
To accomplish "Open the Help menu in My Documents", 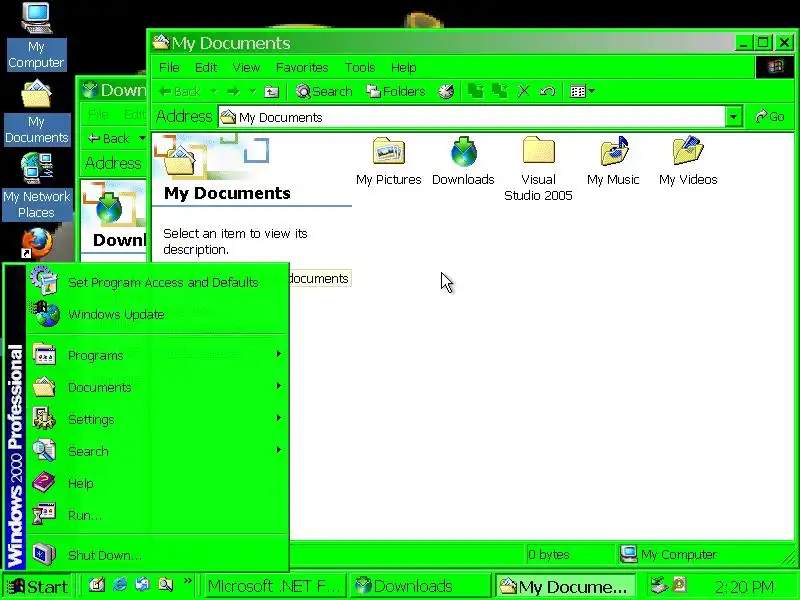I will tap(404, 67).
